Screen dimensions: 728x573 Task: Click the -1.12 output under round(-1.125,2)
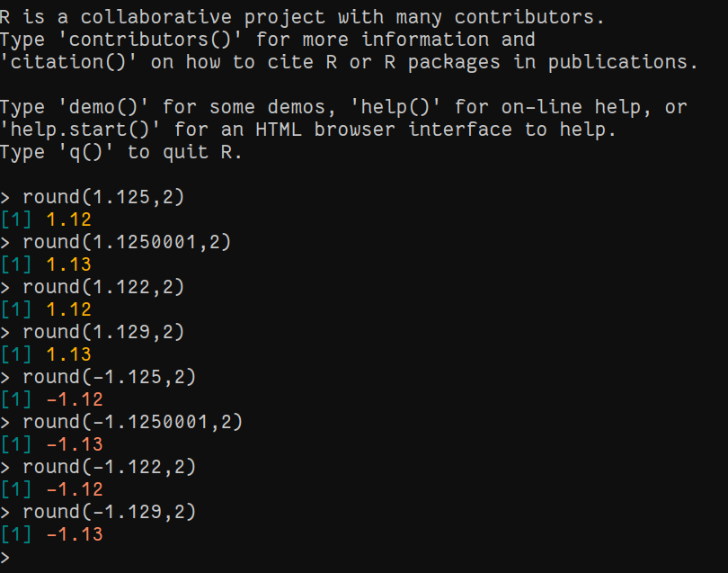point(75,399)
